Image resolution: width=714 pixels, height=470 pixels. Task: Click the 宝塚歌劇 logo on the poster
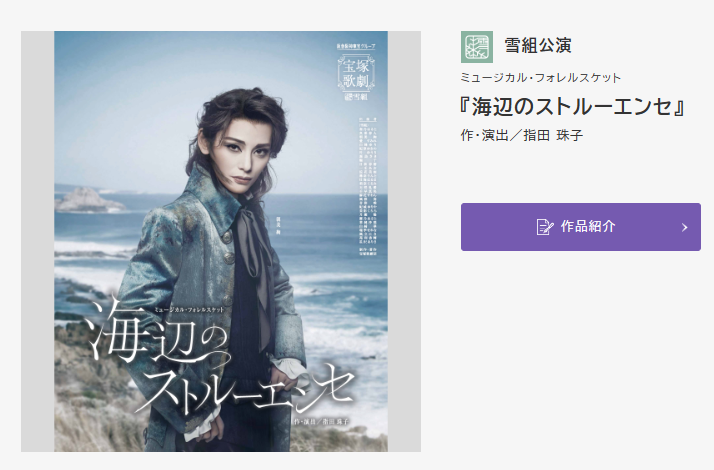pos(356,73)
